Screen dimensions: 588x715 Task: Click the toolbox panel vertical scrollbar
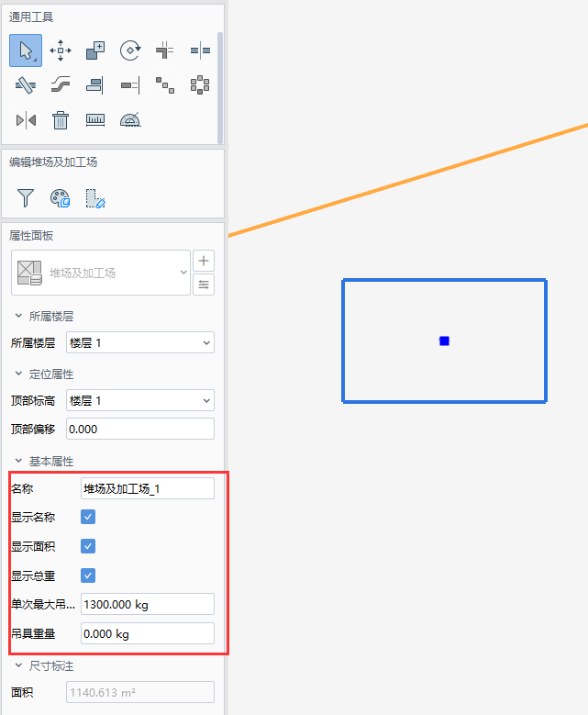(x=220, y=87)
